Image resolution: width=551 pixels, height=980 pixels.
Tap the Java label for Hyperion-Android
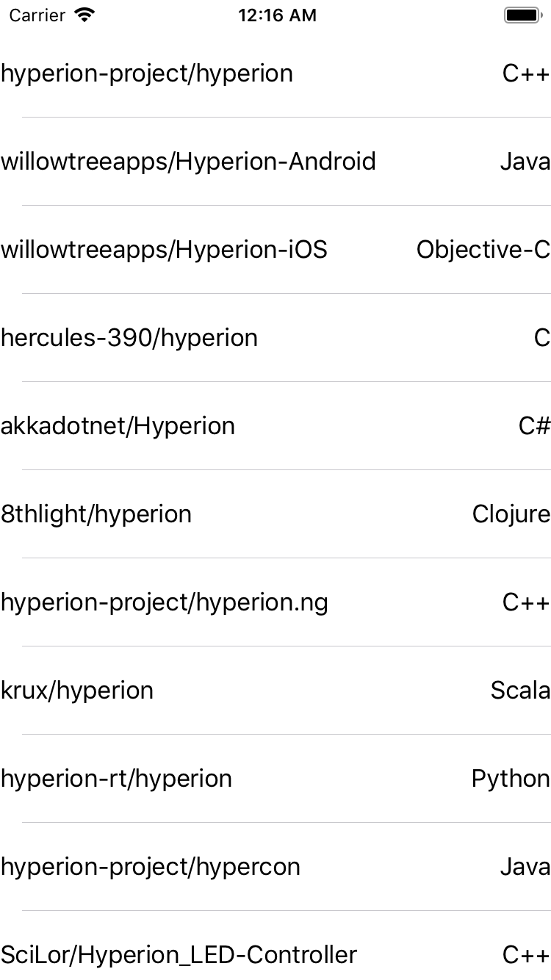coord(525,161)
